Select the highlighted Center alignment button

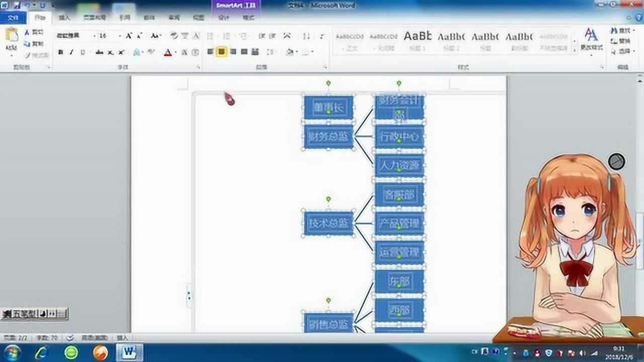pyautogui.click(x=221, y=52)
